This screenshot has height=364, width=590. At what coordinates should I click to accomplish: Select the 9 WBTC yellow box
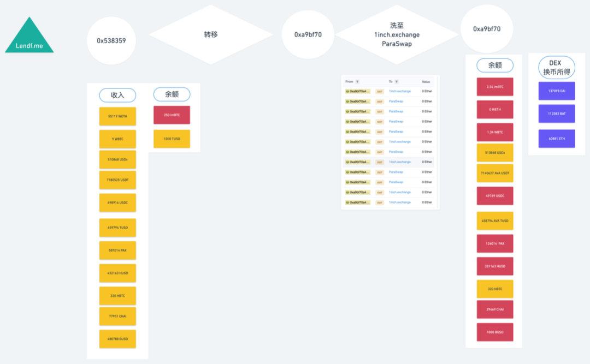coord(117,139)
